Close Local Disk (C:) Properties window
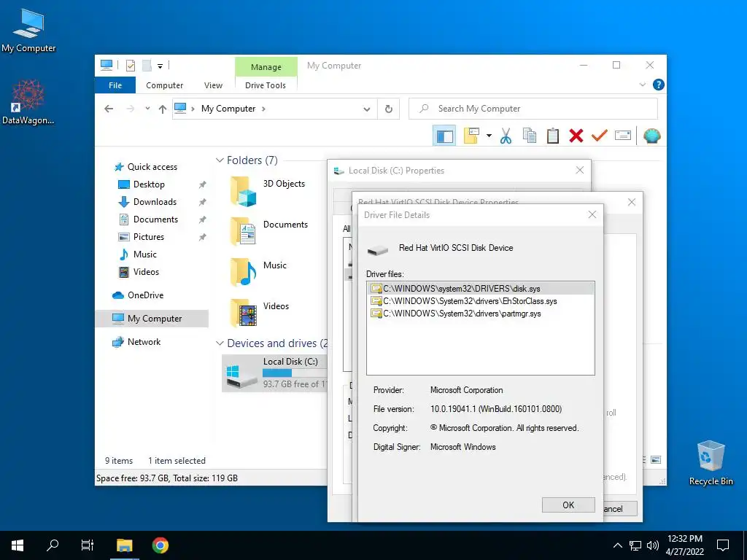747x560 pixels. pos(580,170)
